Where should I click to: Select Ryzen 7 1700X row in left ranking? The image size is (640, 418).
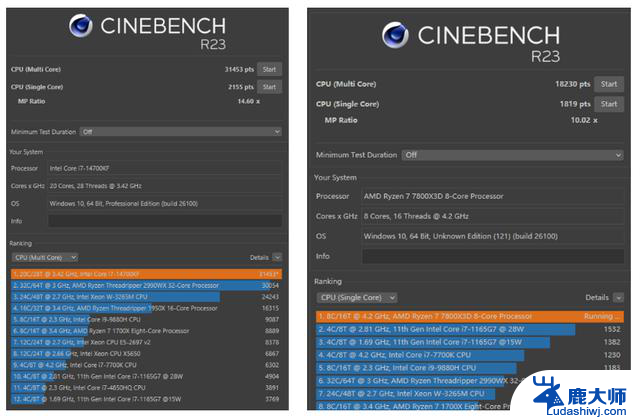click(x=147, y=331)
